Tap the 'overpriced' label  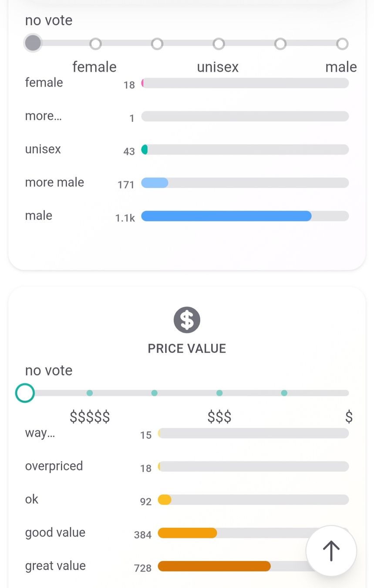(54, 466)
